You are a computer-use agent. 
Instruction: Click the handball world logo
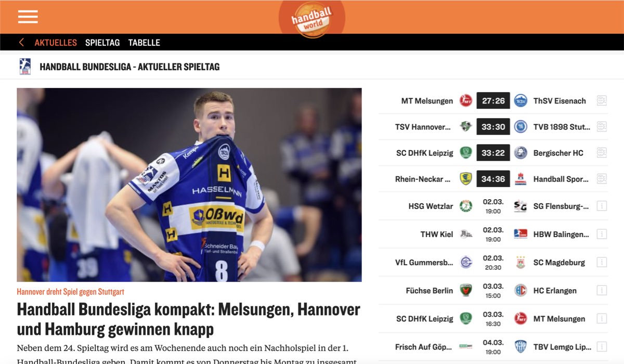311,19
